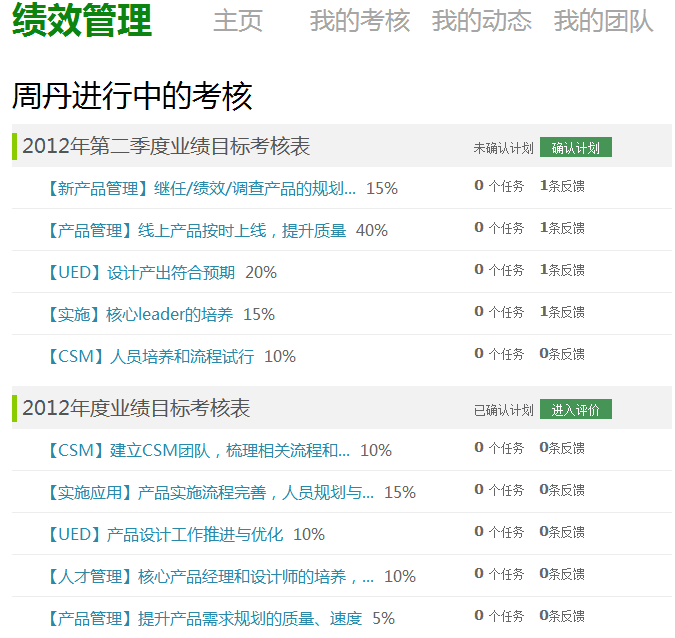The height and width of the screenshot is (638, 675).
Task: Click 0个任务 in 新产品管理 row
Action: point(499,186)
